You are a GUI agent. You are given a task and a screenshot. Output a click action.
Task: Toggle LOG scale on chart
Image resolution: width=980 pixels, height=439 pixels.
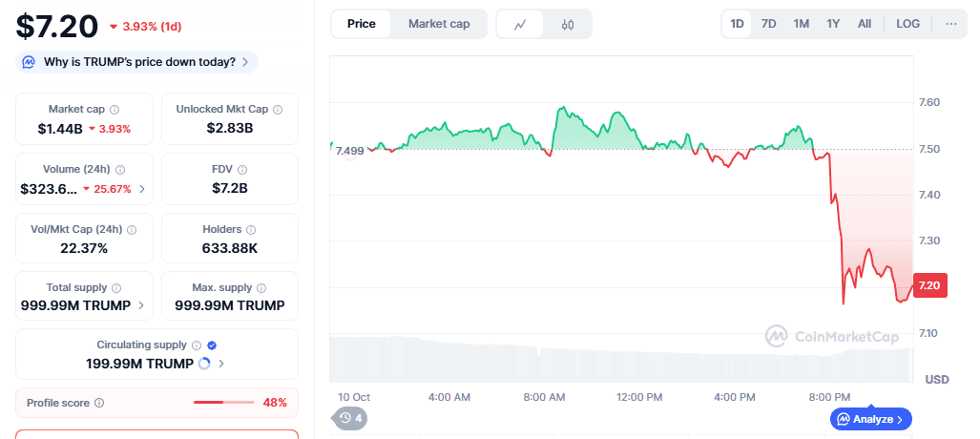(x=907, y=24)
